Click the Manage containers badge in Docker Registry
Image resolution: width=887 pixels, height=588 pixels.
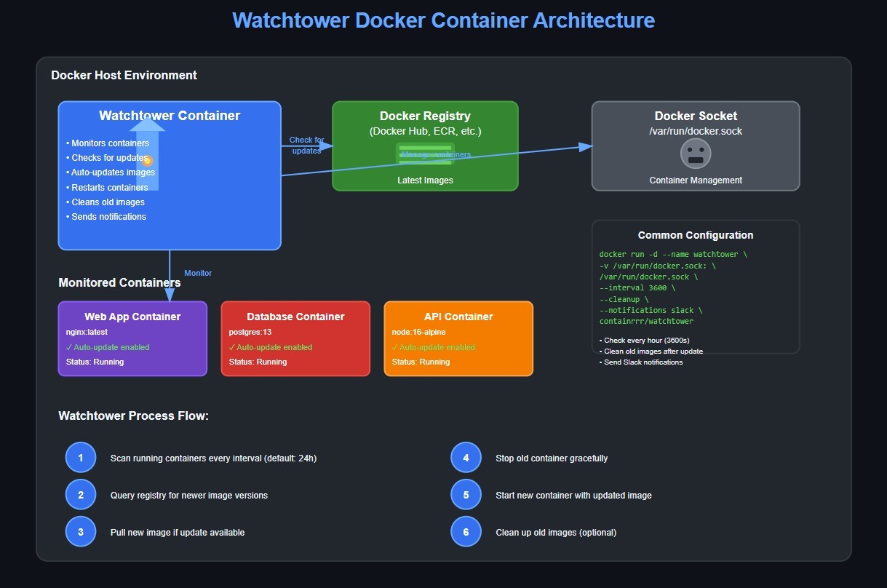[426, 154]
